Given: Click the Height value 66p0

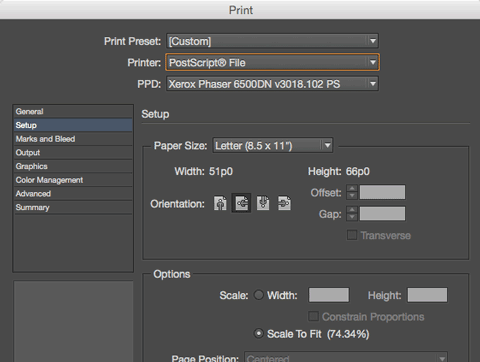Looking at the screenshot, I should (358, 172).
